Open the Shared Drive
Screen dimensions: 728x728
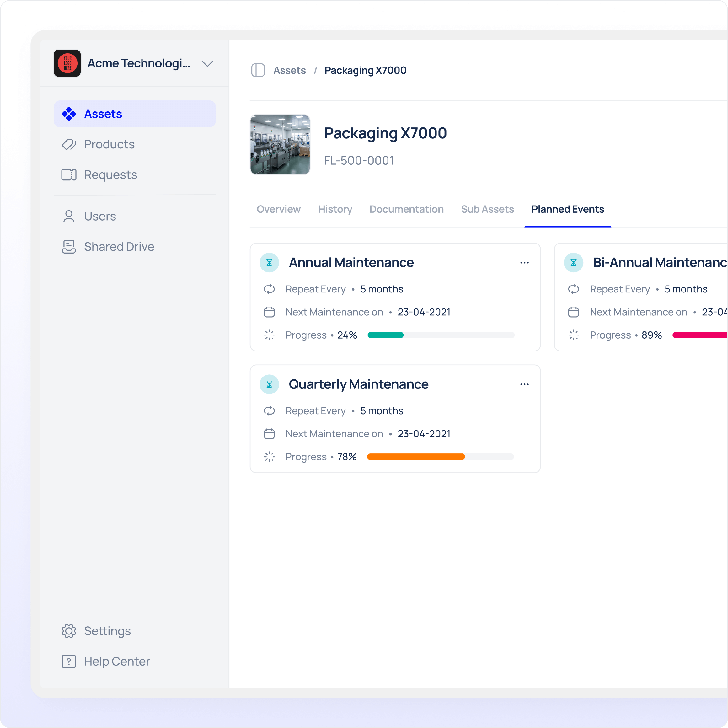pos(119,247)
